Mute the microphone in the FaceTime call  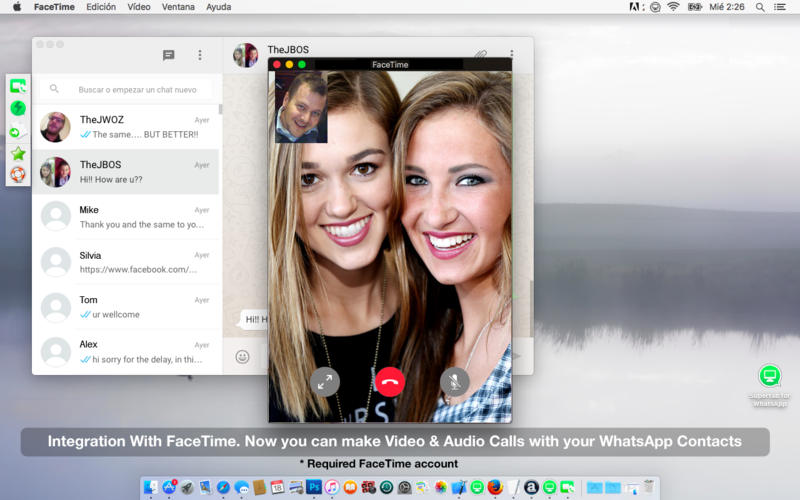click(455, 382)
